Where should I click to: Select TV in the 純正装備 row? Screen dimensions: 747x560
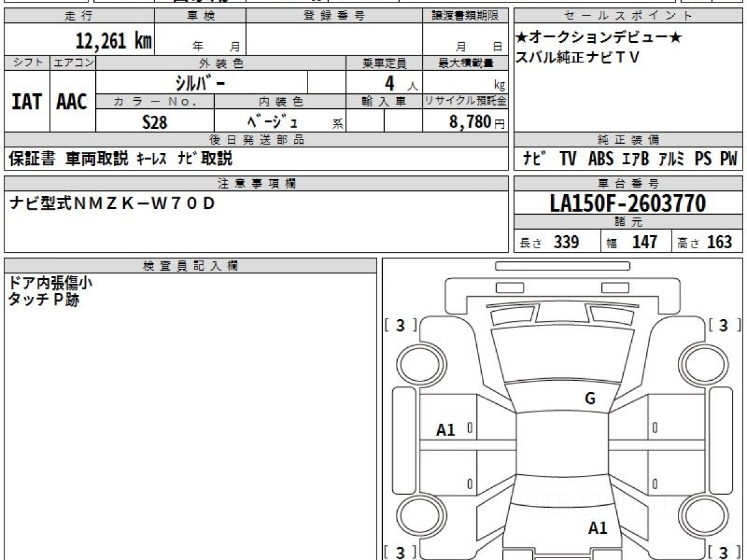568,159
